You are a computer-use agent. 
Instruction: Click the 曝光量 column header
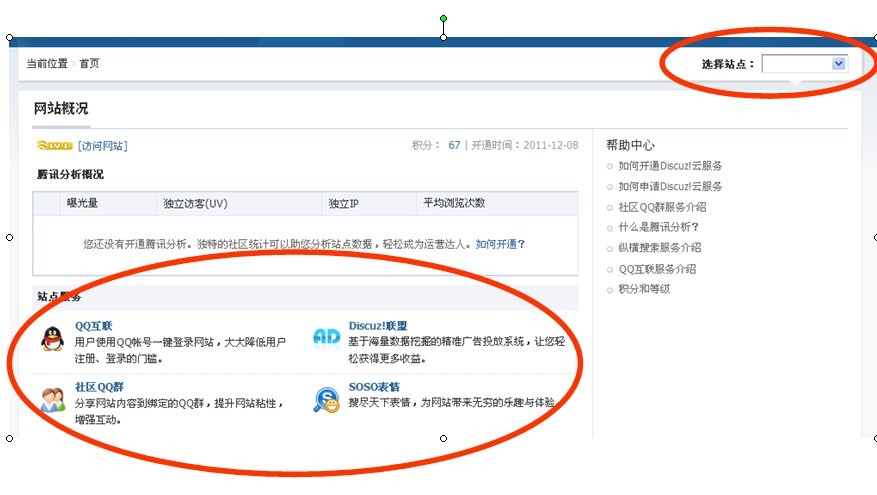click(82, 203)
